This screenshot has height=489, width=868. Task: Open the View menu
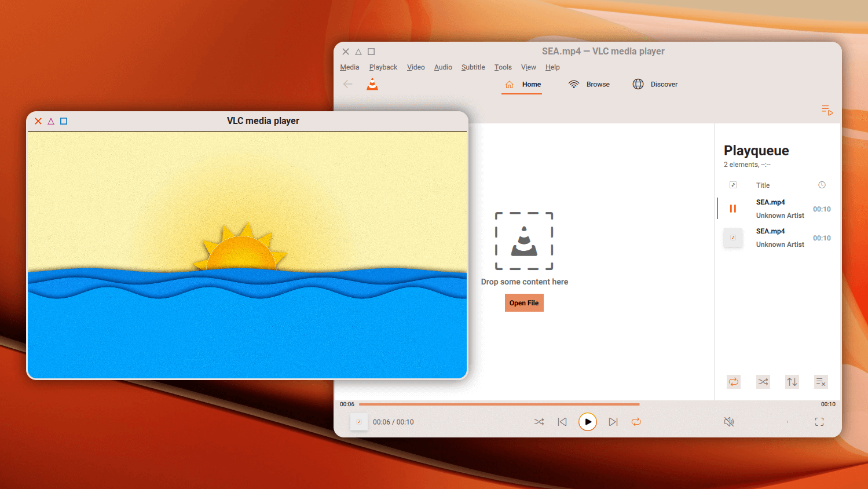click(529, 67)
